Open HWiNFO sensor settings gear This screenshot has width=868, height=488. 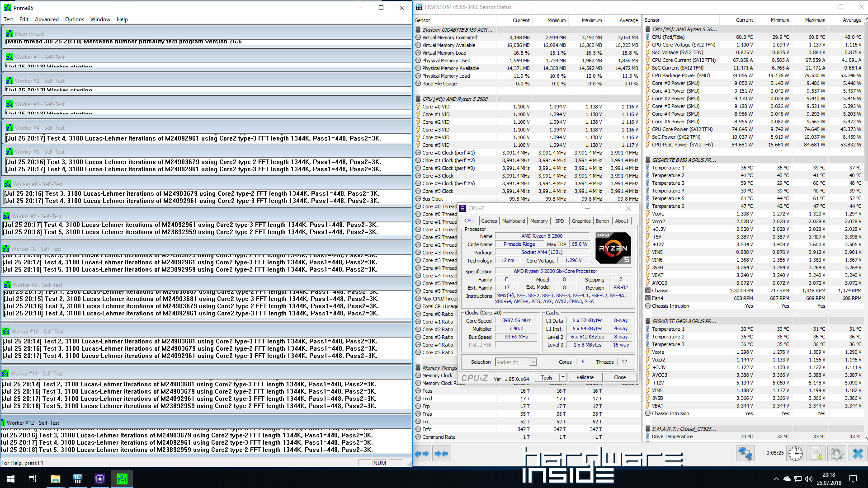[x=837, y=453]
